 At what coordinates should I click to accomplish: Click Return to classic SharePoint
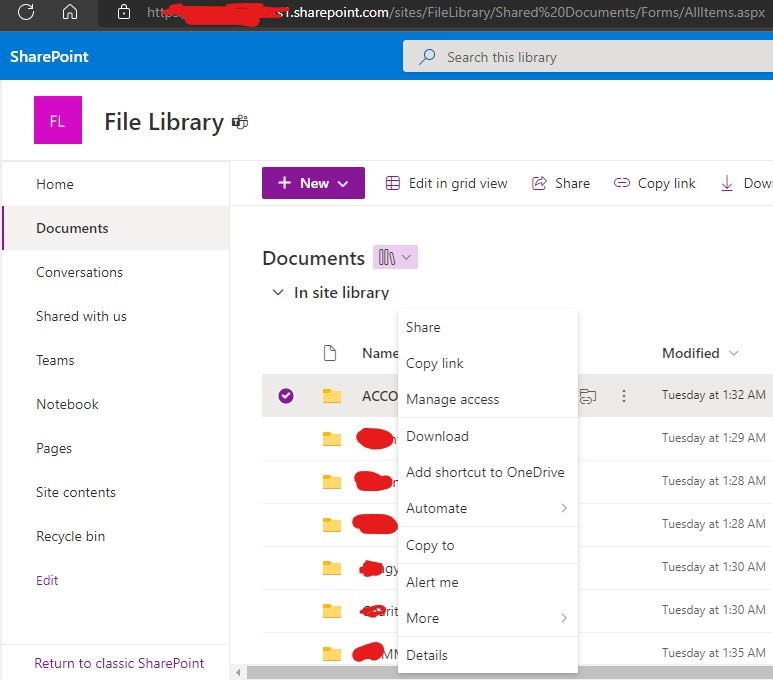119,663
